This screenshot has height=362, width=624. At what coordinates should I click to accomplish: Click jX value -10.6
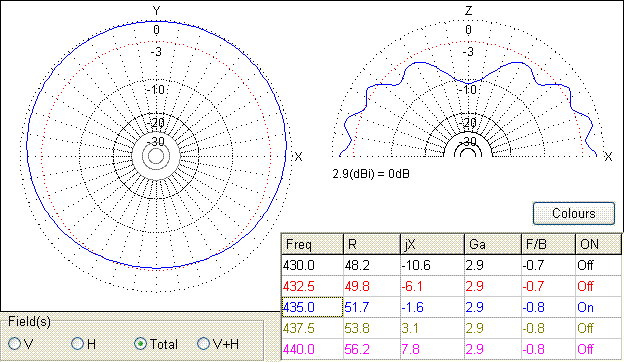(x=432, y=265)
